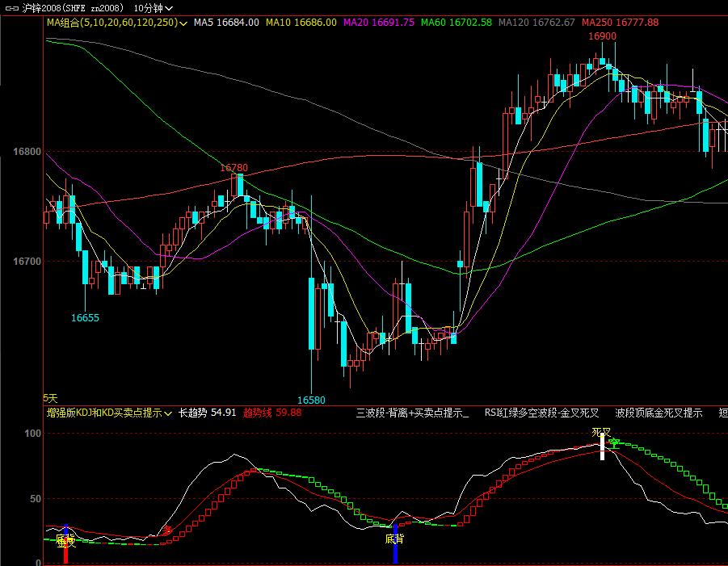Click the 16655 low price label
The image size is (728, 566).
85,318
